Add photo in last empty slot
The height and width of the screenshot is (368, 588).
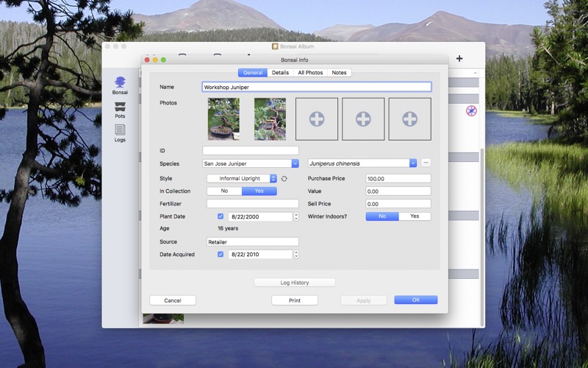coord(409,119)
